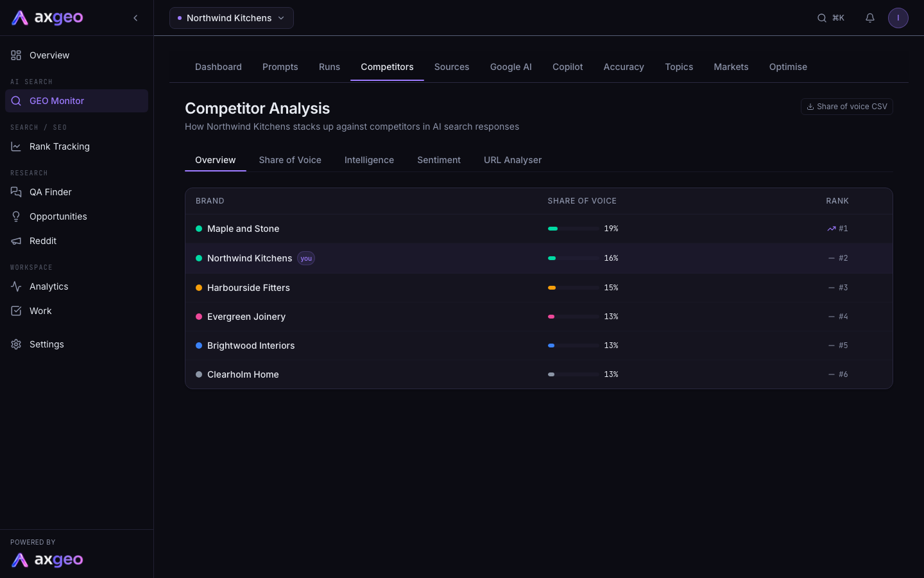
Task: Click the Maple and Stone 19% share bar
Action: coord(573,229)
